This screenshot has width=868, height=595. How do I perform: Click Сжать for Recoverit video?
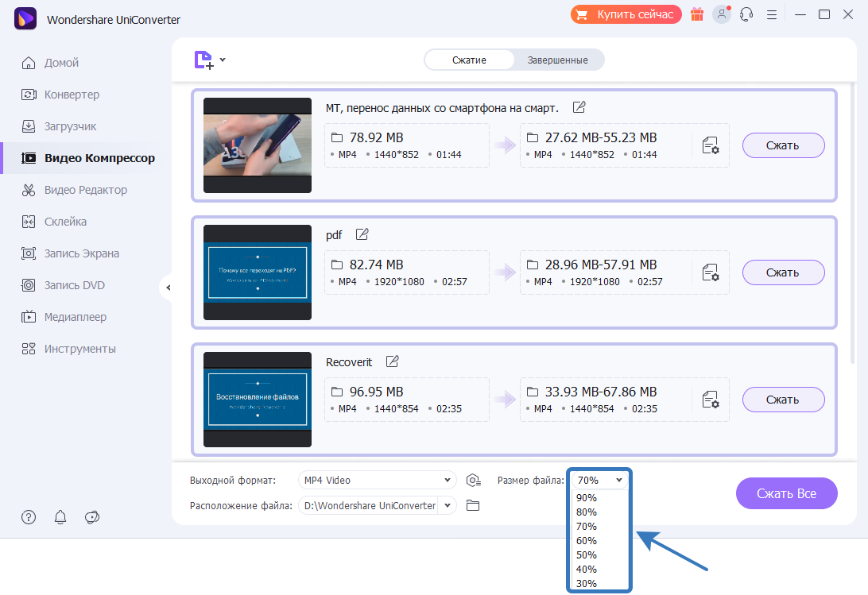783,400
